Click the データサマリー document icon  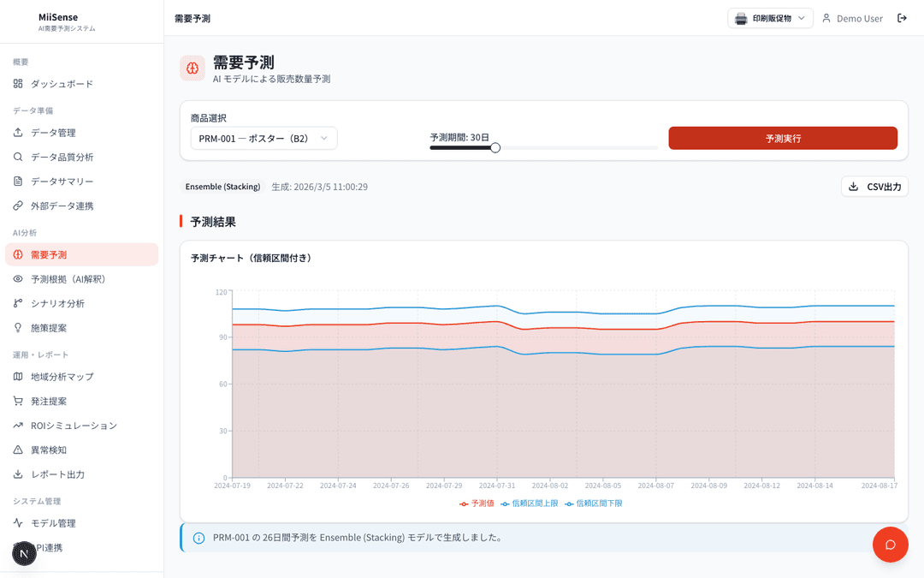(x=18, y=181)
